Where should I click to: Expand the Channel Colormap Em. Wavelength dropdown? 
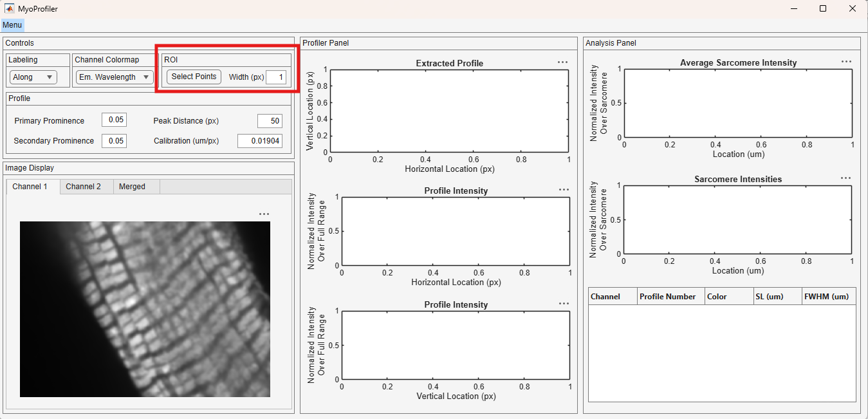pos(115,77)
